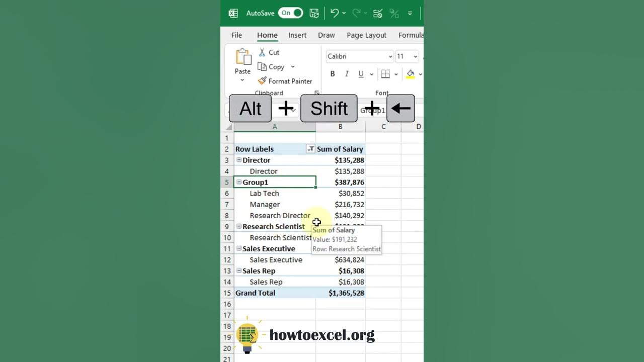Click the Paste button label
Viewport: 644px width, 362px height.
[243, 71]
